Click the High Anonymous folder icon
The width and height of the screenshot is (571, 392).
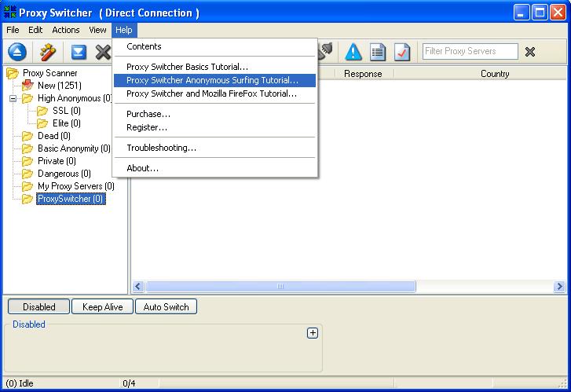(27, 98)
